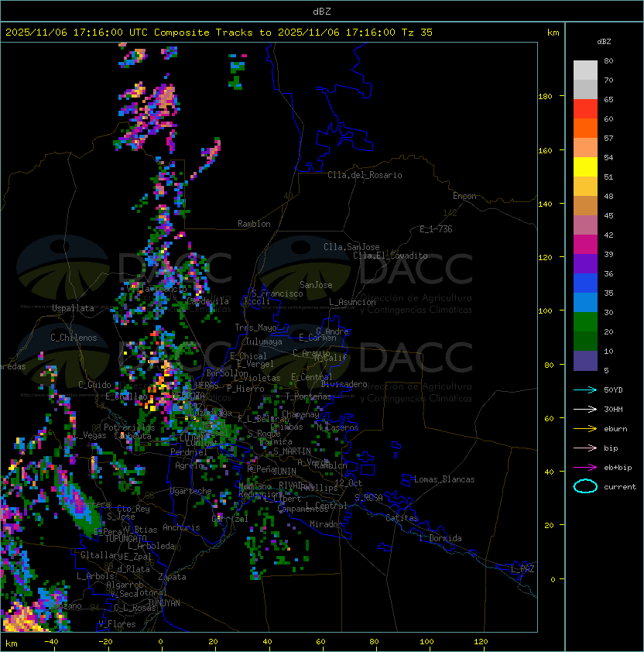This screenshot has height=652, width=644.
Task: Click the 'Tres_Mayo' map label
Action: (255, 328)
